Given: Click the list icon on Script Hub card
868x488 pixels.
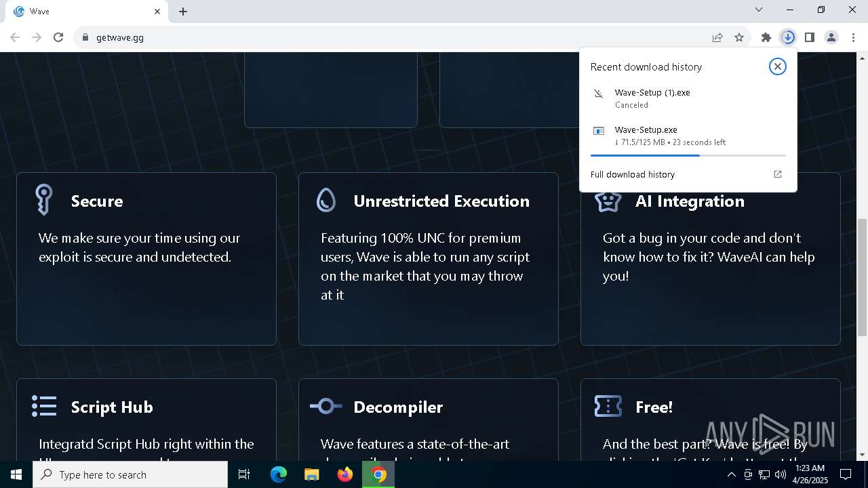Looking at the screenshot, I should click(x=44, y=406).
